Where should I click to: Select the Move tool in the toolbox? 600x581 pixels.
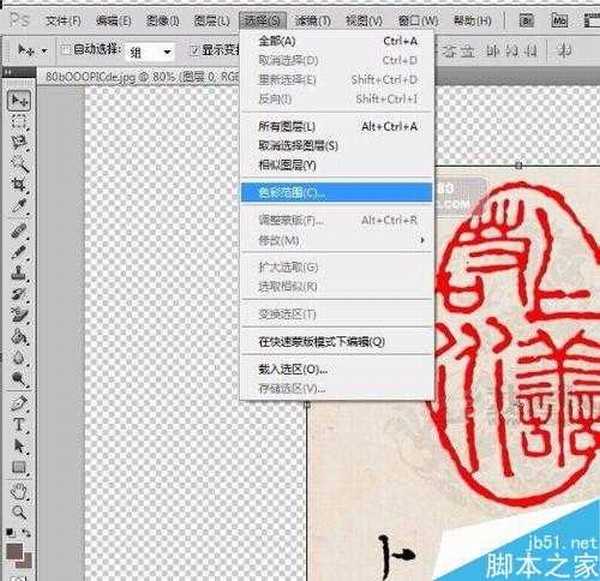point(18,100)
